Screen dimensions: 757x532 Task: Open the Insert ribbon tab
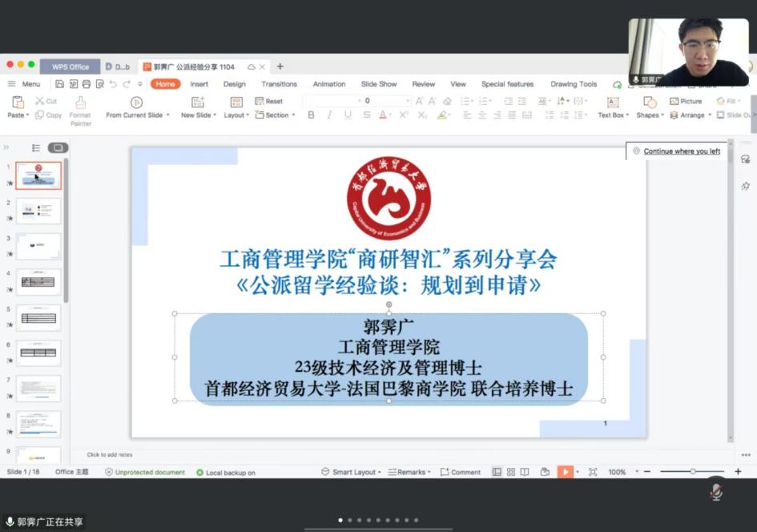[x=199, y=84]
